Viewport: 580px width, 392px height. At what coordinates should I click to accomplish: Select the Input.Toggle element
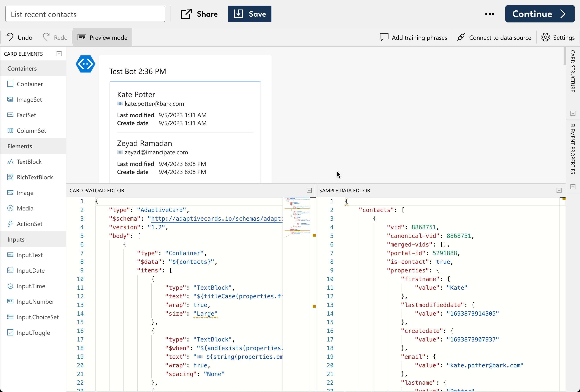point(33,333)
